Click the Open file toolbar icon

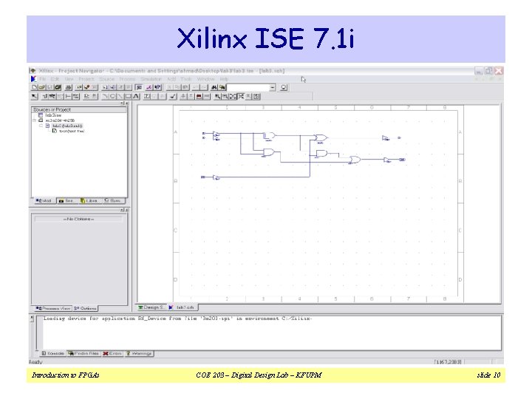tap(42, 87)
